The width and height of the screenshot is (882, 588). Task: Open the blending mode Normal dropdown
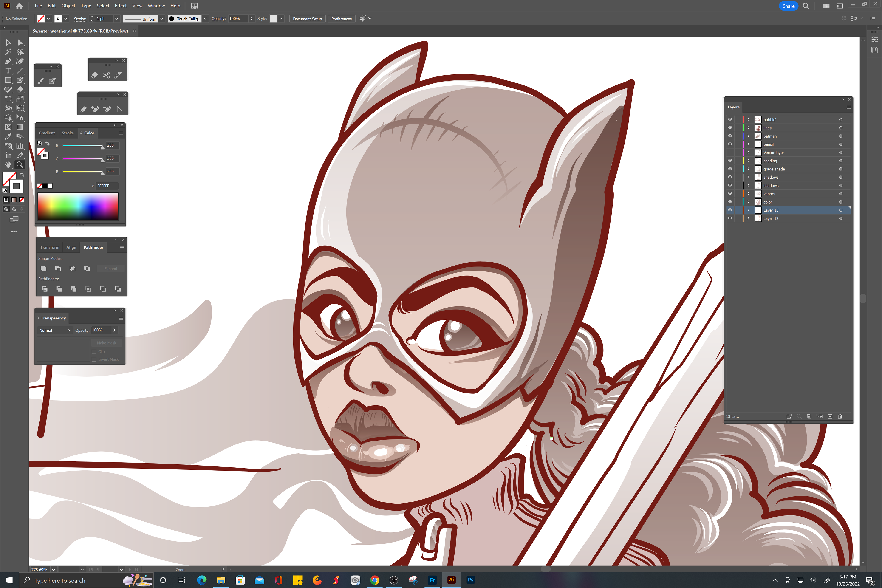click(x=55, y=330)
